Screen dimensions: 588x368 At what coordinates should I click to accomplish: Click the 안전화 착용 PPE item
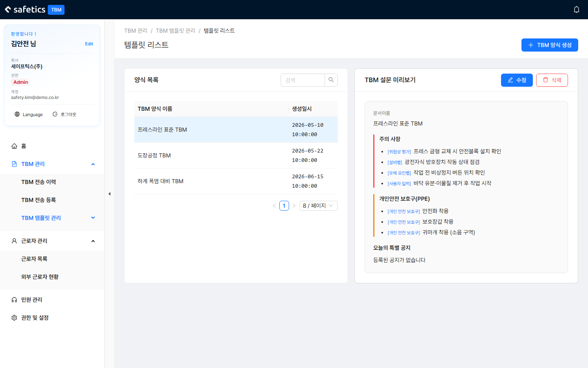coord(435,211)
